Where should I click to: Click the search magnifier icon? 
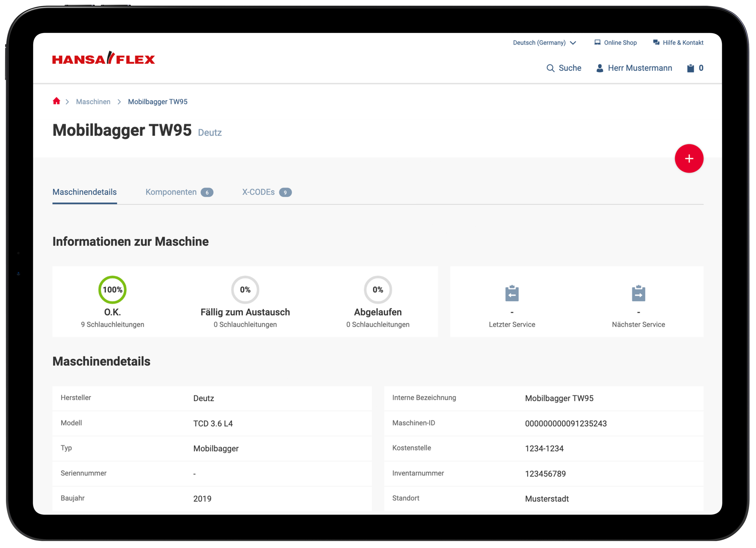(x=550, y=68)
